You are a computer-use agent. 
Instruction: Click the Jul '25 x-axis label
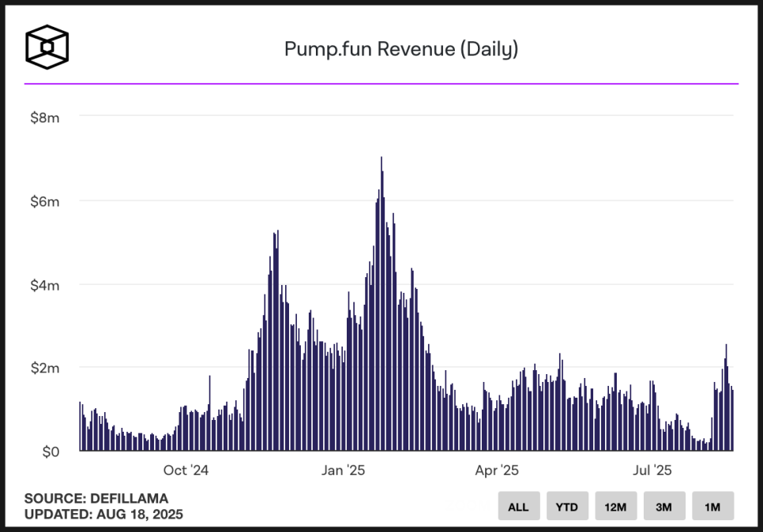(652, 470)
